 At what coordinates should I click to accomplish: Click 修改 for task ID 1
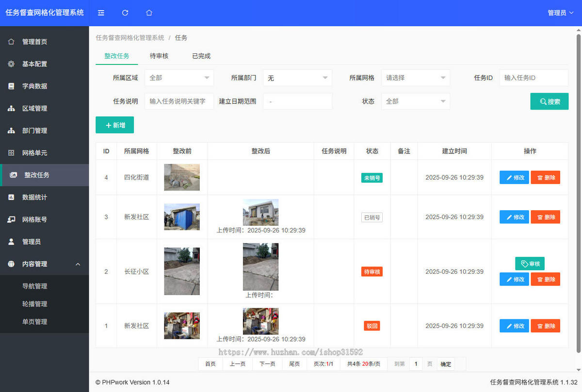(514, 326)
